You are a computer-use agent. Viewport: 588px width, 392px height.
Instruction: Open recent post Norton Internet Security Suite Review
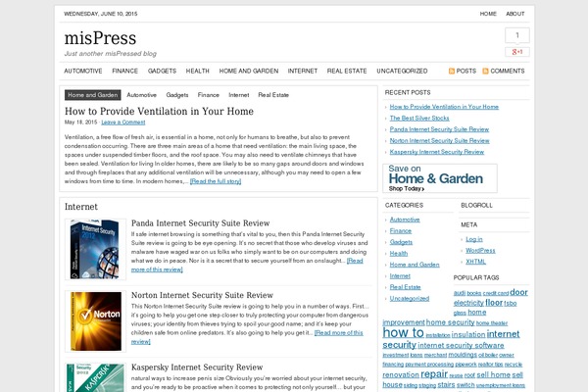[439, 141]
